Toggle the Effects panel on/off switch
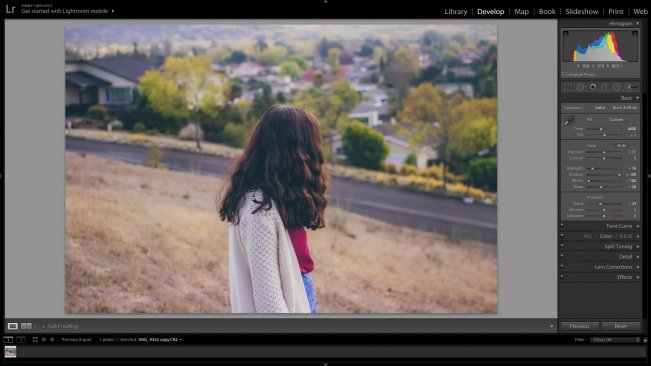The width and height of the screenshot is (651, 366). click(562, 277)
